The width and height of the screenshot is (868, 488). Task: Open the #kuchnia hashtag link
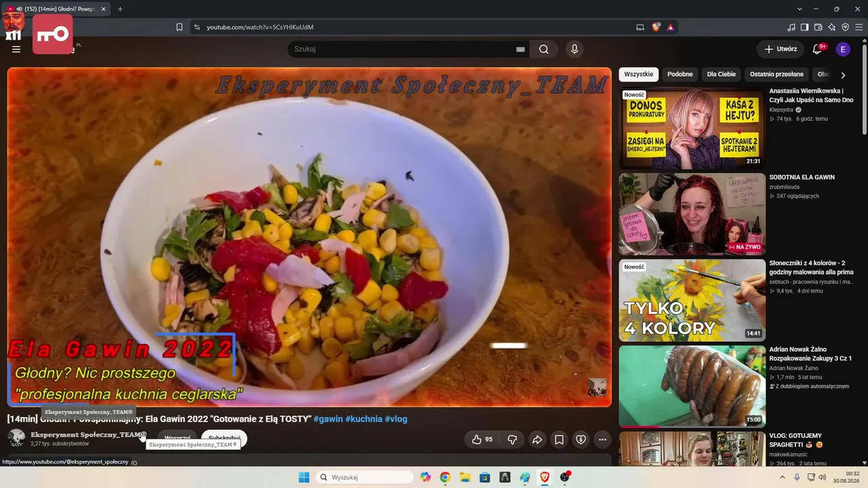point(364,419)
